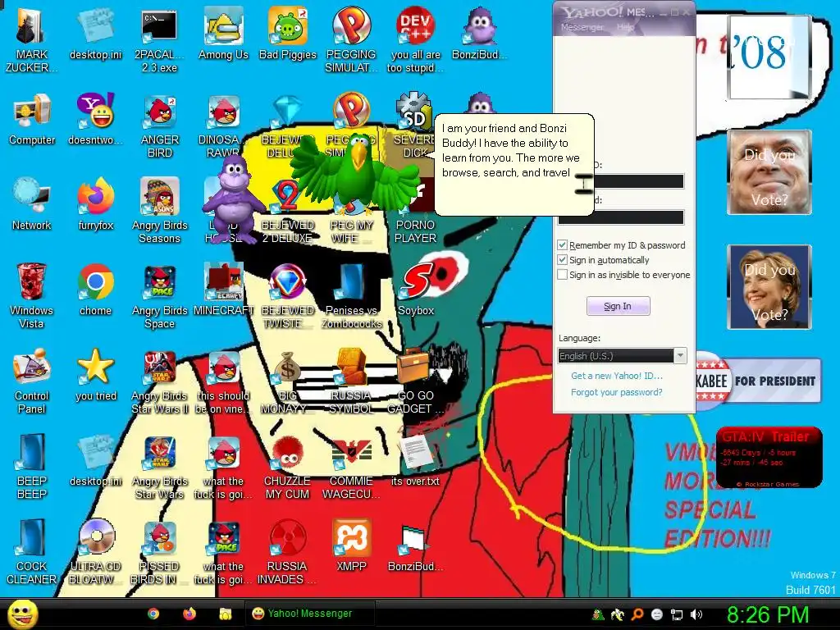Click Forgot your password link
Screen dimensions: 840x630
[617, 392]
